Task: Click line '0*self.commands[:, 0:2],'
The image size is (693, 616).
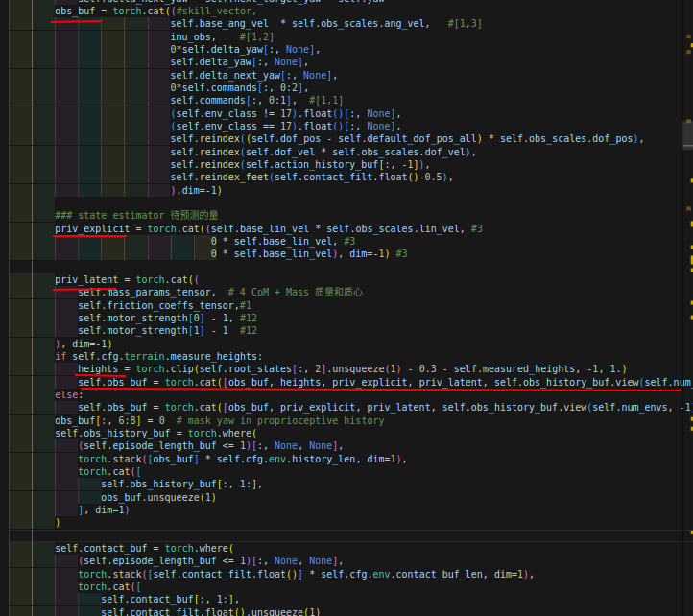Action: pos(240,88)
